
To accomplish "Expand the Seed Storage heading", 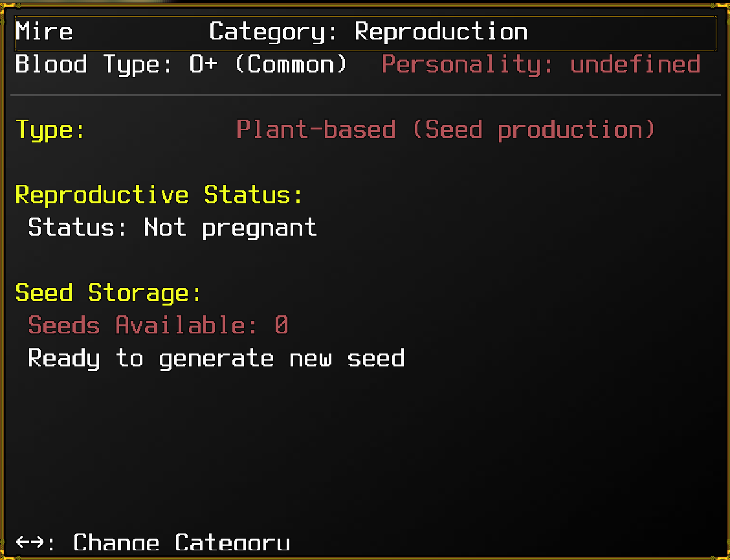I will 109,293.
